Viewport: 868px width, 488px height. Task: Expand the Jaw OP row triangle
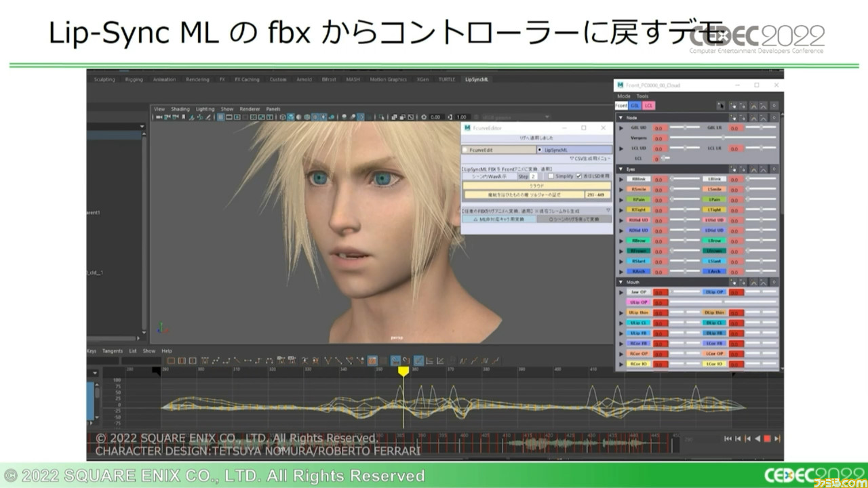click(x=621, y=293)
